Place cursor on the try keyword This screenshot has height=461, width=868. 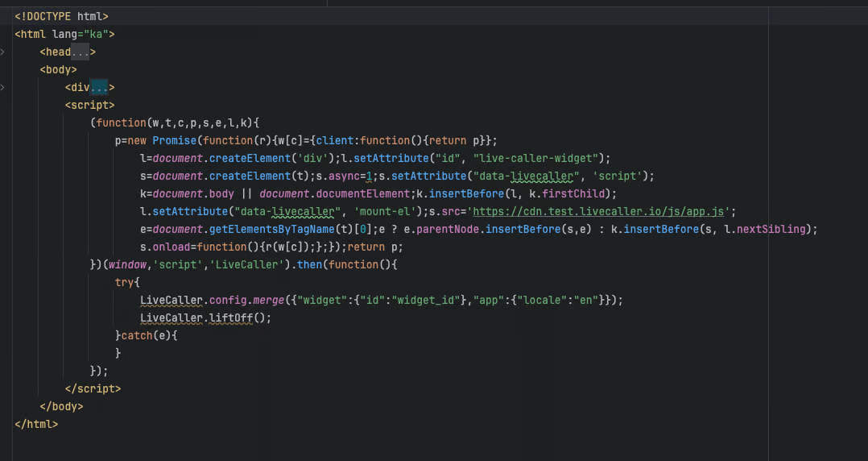(x=127, y=282)
